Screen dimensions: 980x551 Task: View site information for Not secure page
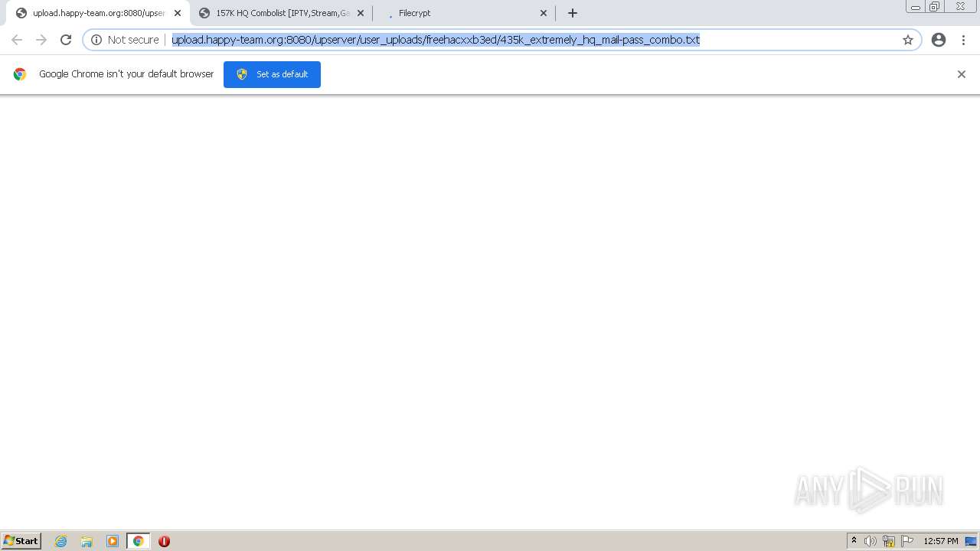[96, 40]
